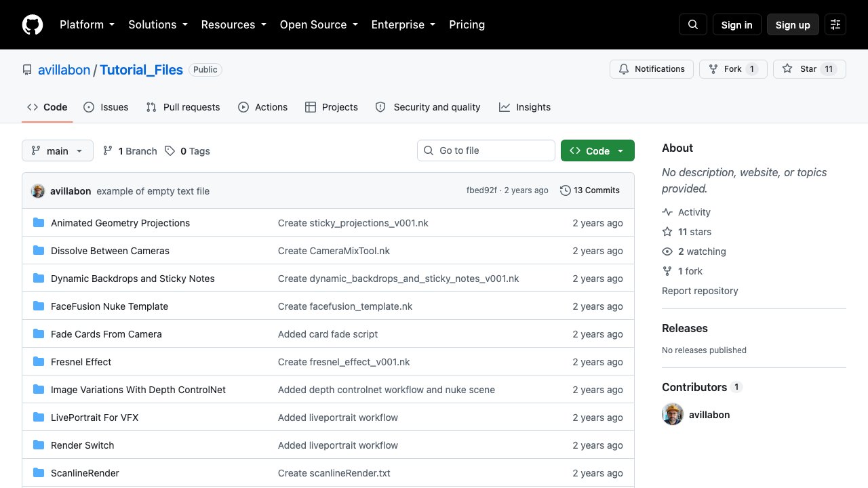Switch to the Issues tab
Image resolution: width=868 pixels, height=488 pixels.
coord(106,107)
